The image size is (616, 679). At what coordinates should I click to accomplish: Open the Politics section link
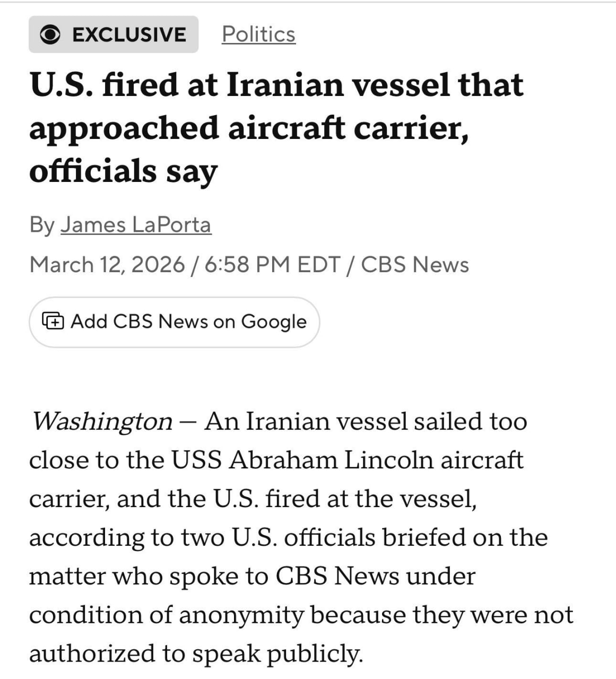pos(258,34)
